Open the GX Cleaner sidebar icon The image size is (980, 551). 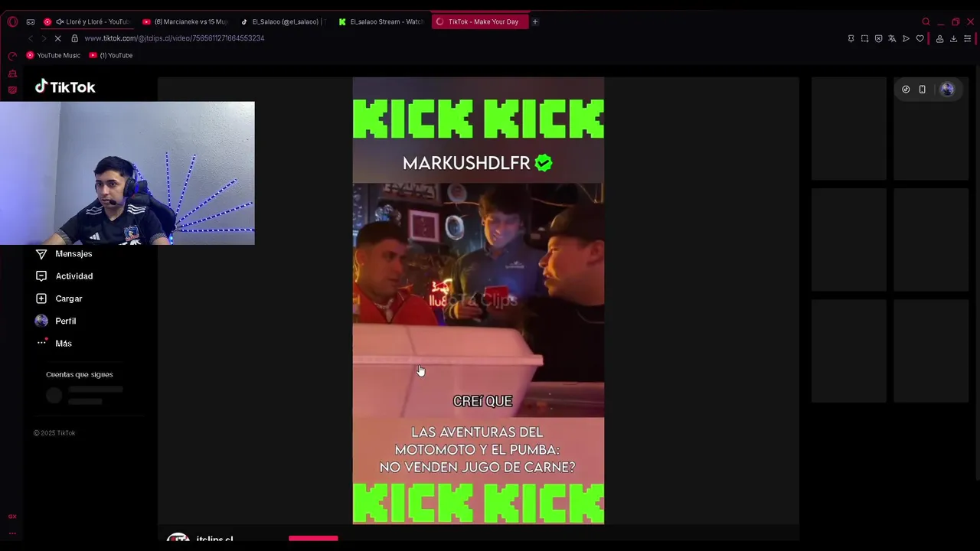12,73
